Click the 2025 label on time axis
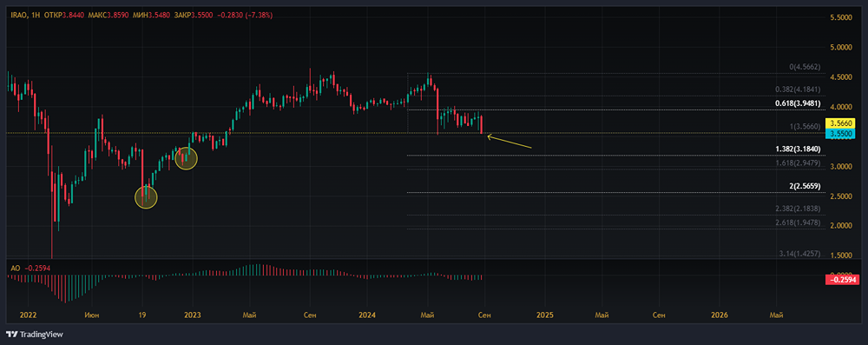 545,315
